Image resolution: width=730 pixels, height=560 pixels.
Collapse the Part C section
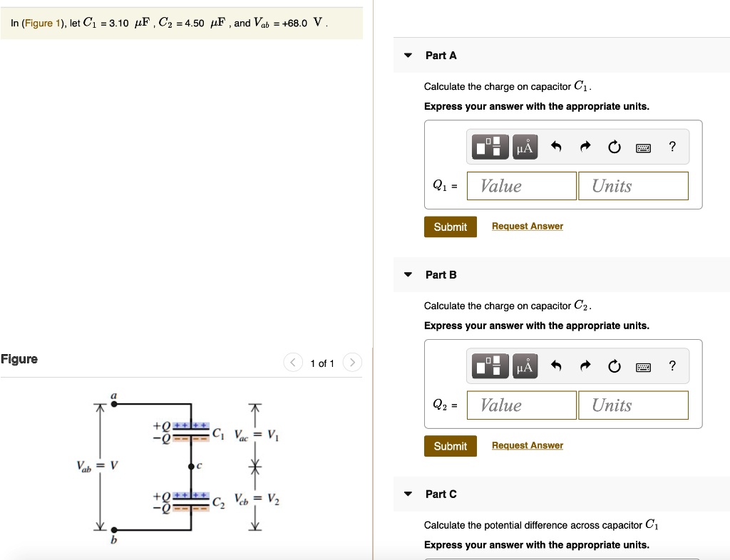click(408, 494)
